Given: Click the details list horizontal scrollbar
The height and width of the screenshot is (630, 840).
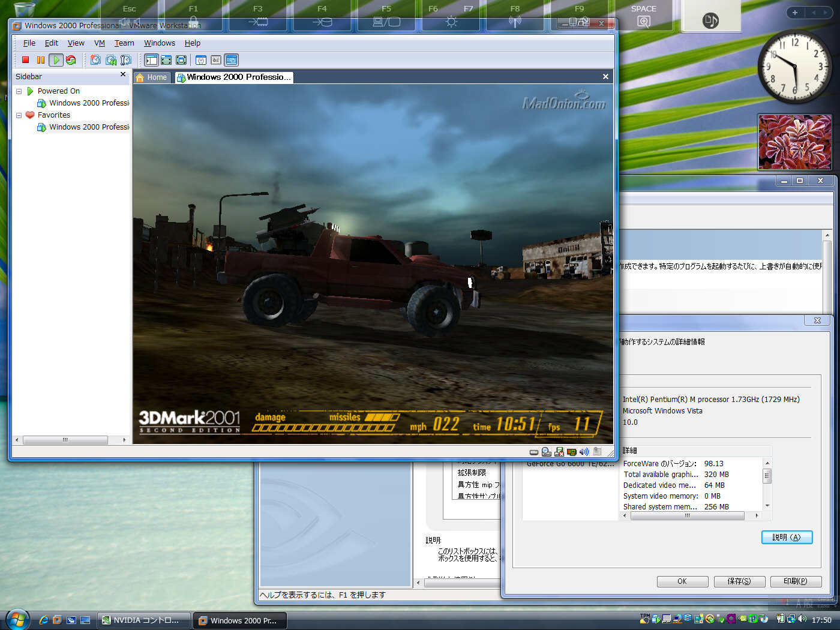Looking at the screenshot, I should (688, 515).
